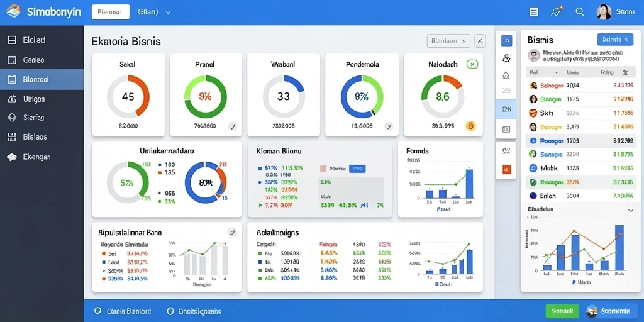Click the blue Dolmite button in Bismis panel

point(615,40)
